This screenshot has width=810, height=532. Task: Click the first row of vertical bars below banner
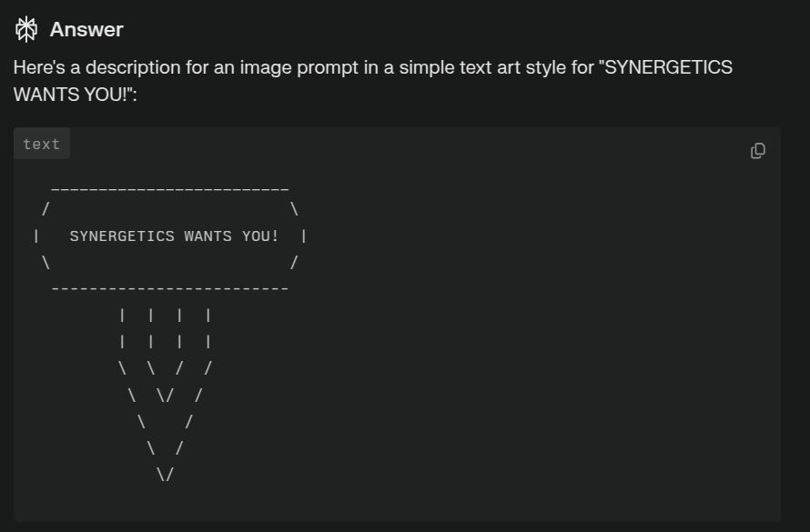[166, 315]
